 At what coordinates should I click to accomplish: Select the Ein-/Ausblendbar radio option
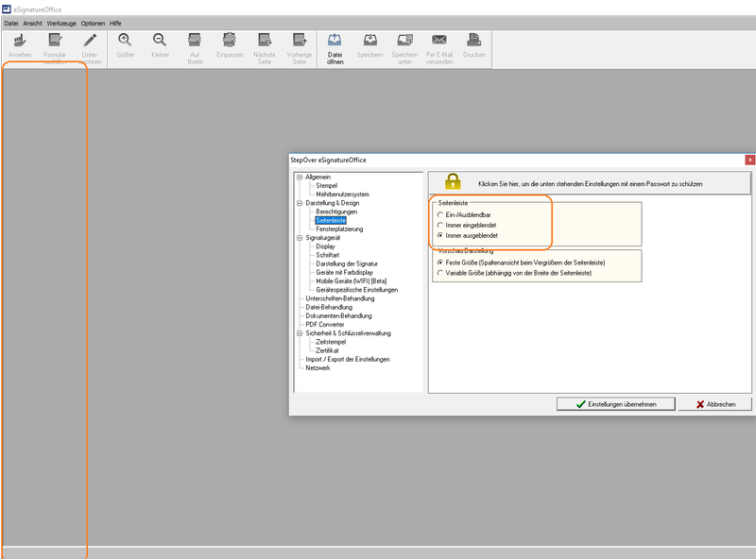coord(439,215)
